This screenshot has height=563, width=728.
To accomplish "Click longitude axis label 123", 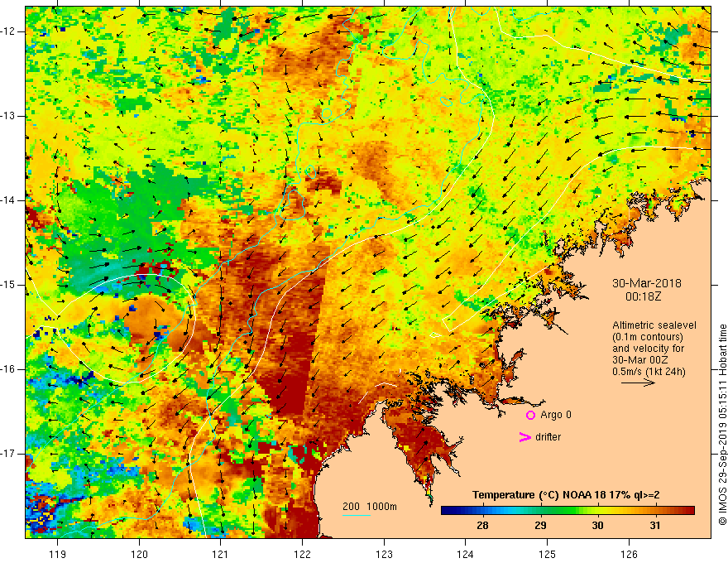I will 384,554.
